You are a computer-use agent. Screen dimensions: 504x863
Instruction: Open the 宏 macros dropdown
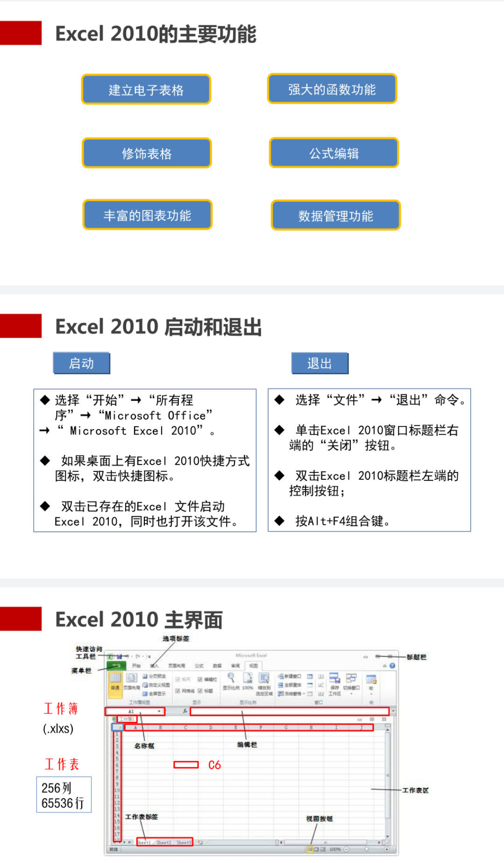(371, 685)
